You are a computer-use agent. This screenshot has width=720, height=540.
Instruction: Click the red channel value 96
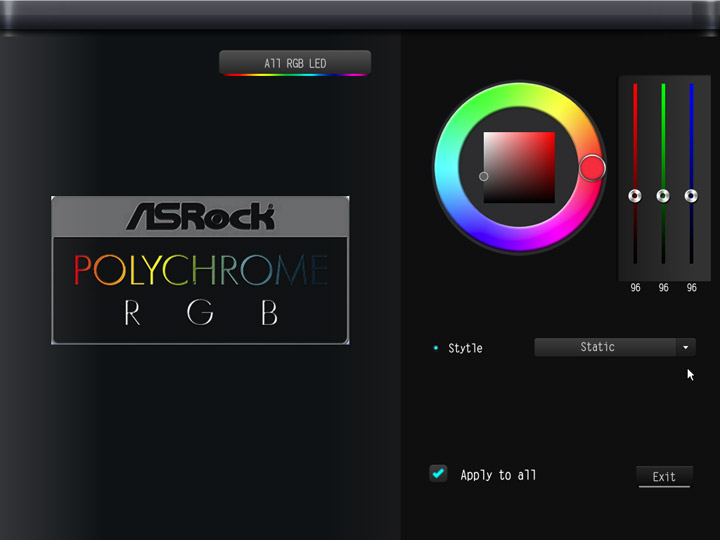coord(635,288)
